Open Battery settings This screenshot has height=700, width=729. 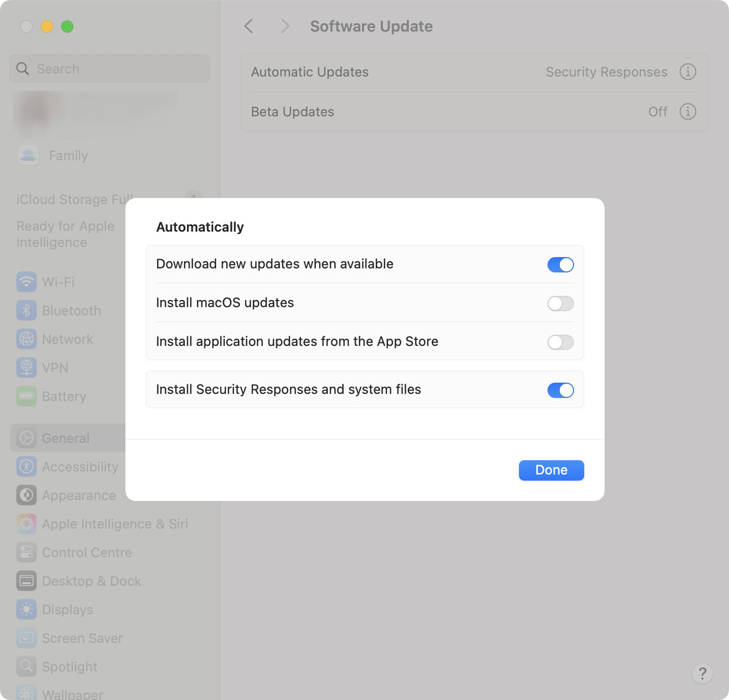coord(64,396)
